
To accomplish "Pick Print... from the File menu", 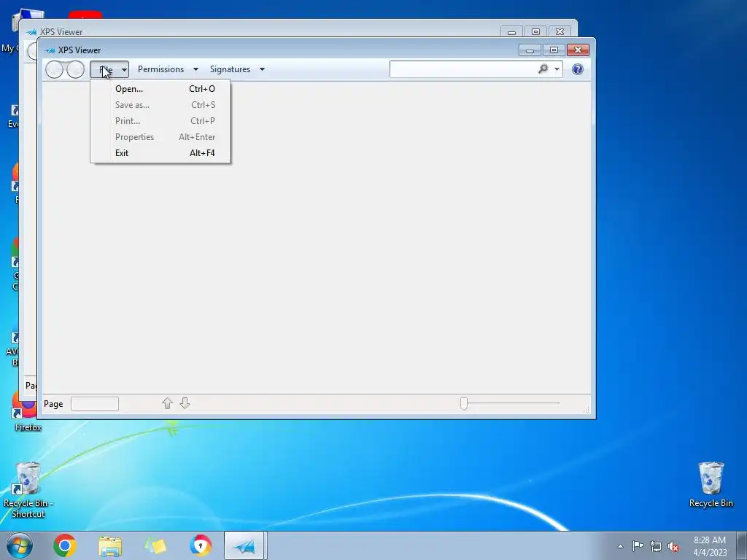I will 160,121.
